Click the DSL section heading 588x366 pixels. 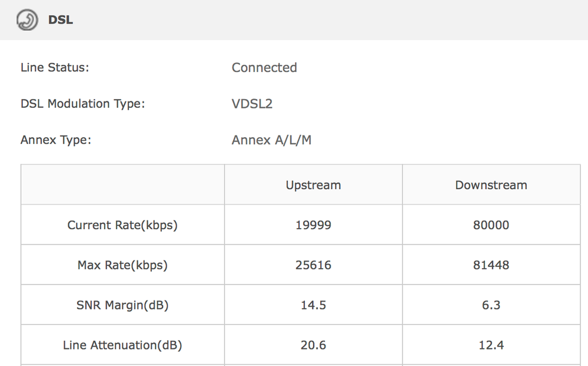point(61,20)
